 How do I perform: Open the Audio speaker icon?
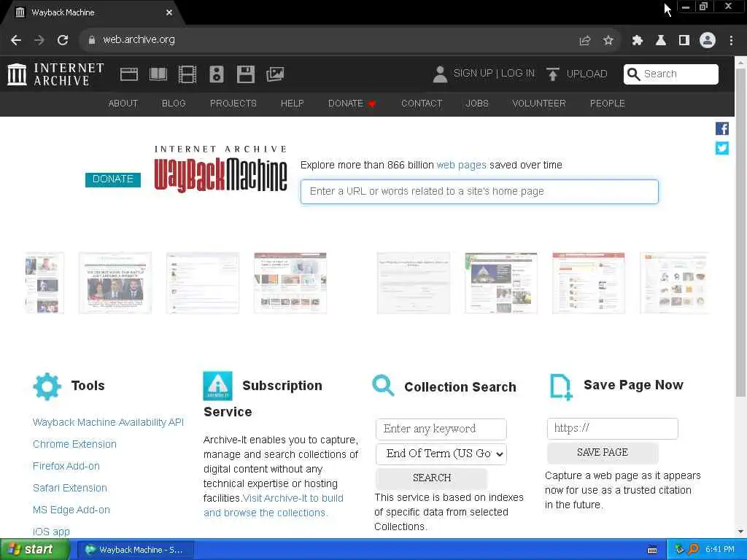click(216, 74)
